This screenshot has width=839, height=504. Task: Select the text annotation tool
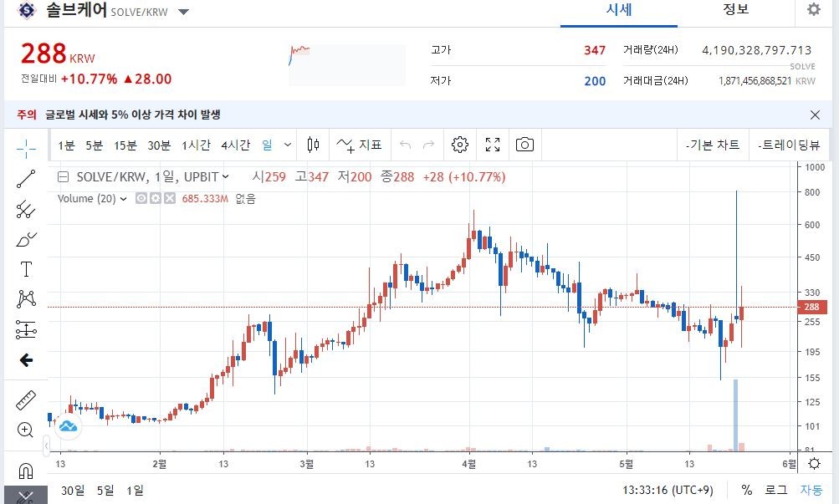pyautogui.click(x=26, y=269)
